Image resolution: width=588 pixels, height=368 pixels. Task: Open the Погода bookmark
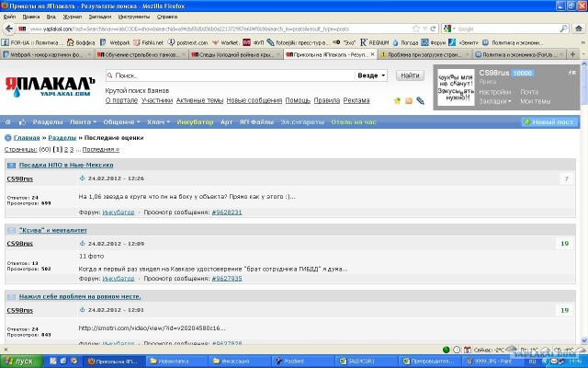tap(405, 42)
